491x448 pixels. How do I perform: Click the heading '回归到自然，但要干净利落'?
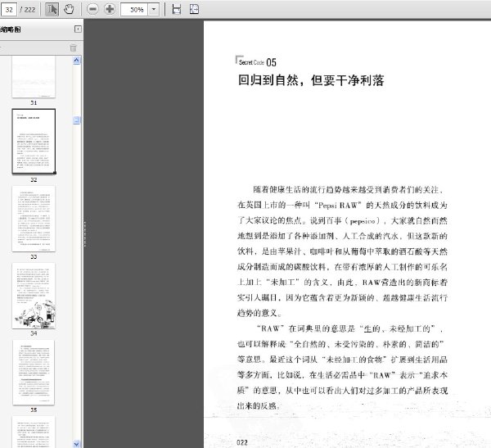311,80
